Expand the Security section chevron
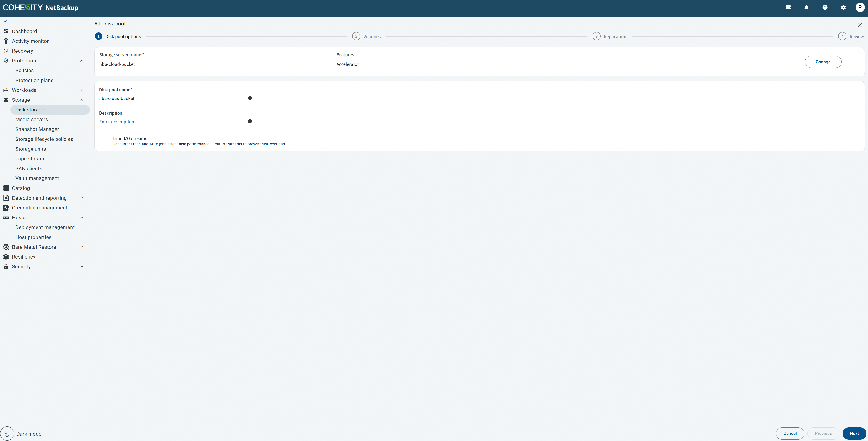868x441 pixels. [82, 266]
